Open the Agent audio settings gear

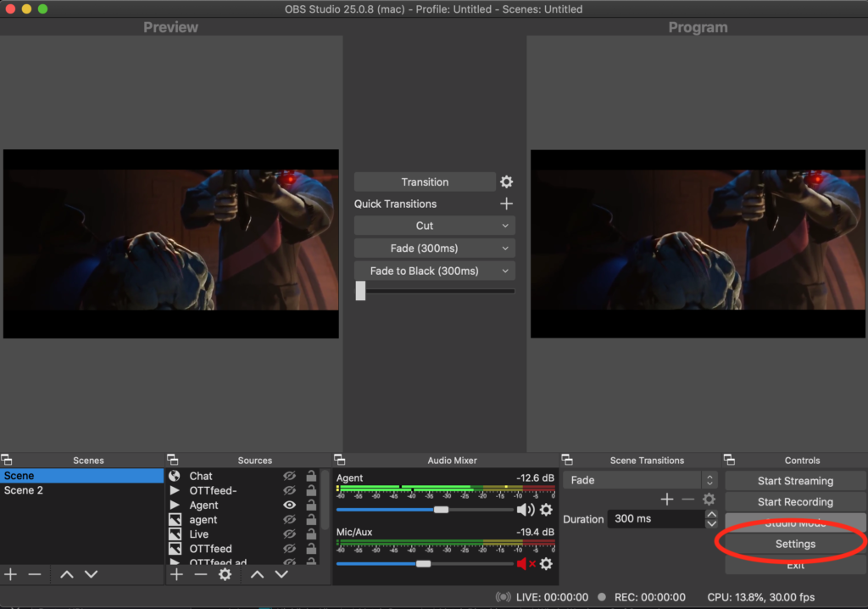point(546,509)
